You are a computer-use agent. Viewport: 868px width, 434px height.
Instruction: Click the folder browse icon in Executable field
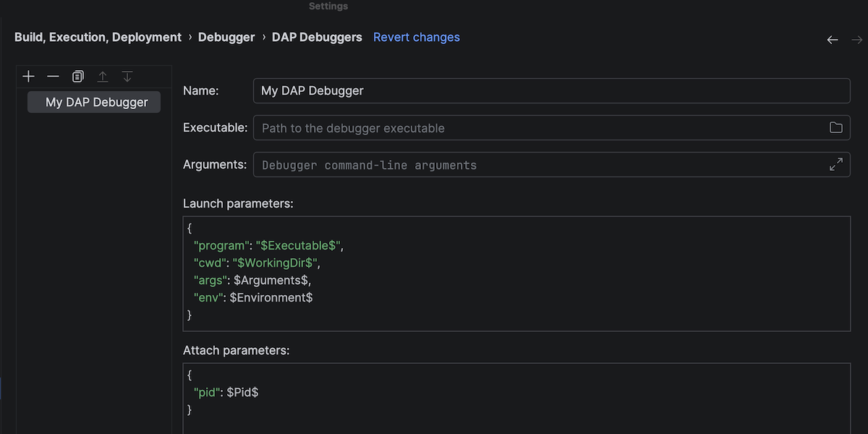click(835, 128)
